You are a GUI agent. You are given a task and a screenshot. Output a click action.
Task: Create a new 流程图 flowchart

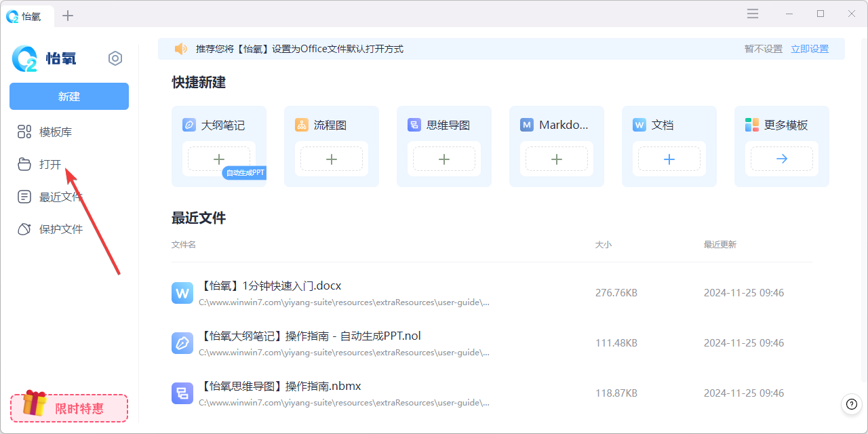331,159
